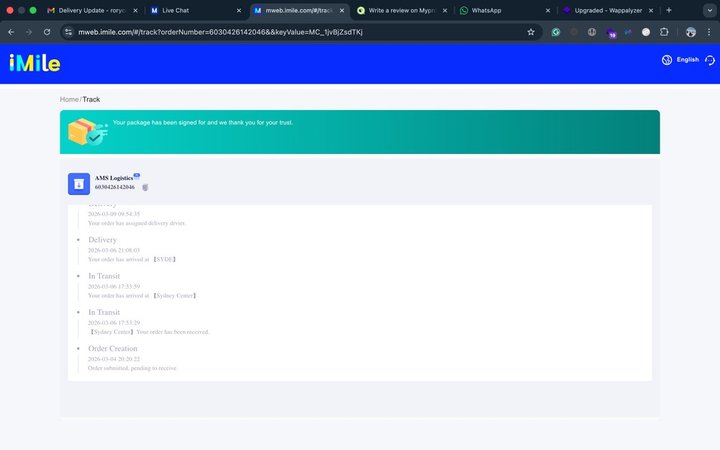Bookmark this page with the star icon

click(x=531, y=32)
